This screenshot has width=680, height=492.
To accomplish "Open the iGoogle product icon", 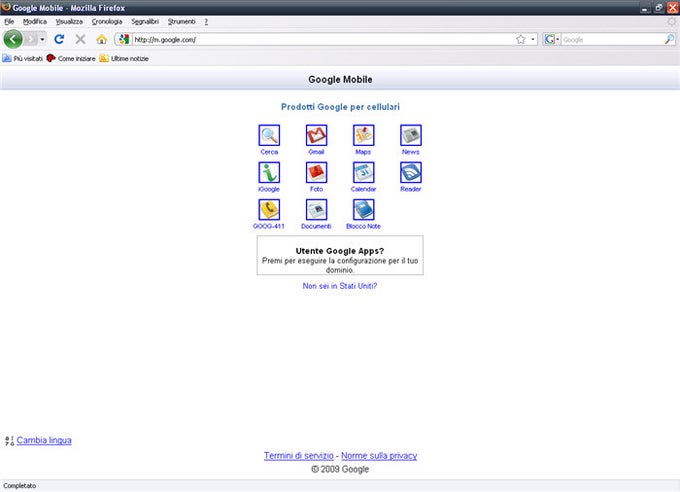I will tap(269, 173).
